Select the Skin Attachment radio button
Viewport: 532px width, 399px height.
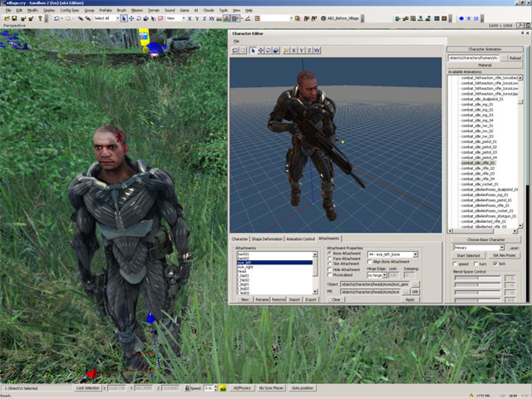click(330, 264)
